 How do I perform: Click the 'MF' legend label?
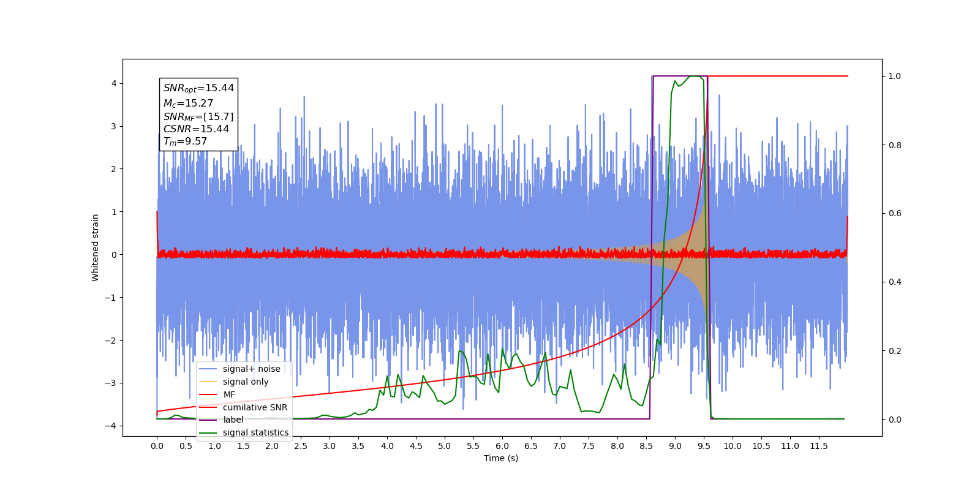point(229,394)
